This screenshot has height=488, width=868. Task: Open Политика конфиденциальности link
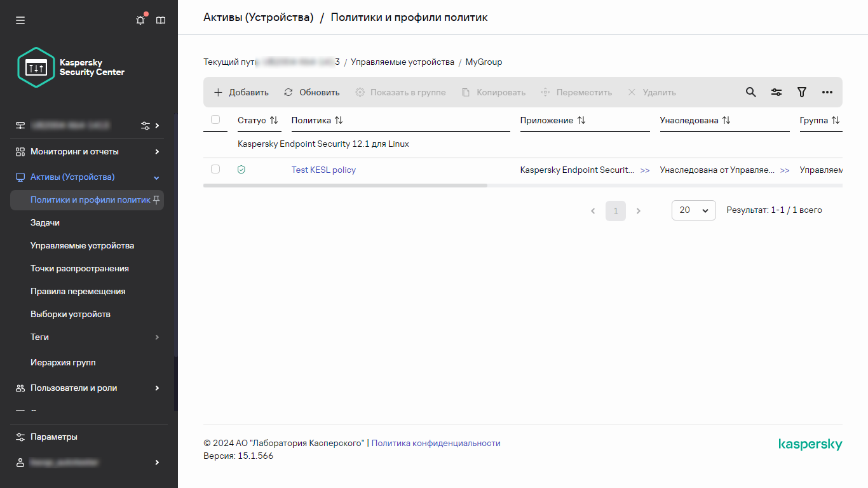436,443
